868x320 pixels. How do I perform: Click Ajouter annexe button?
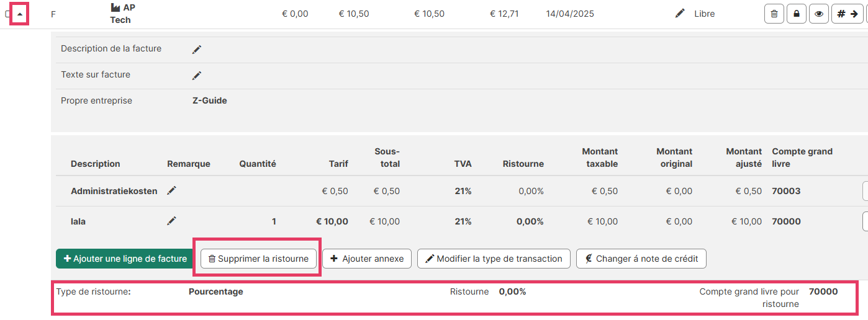[367, 259]
